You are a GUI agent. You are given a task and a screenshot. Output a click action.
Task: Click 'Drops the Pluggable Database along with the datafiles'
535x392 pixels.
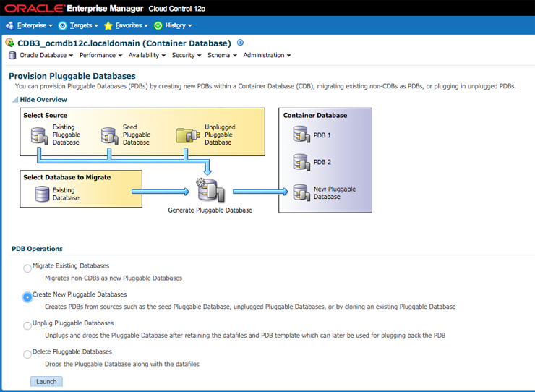pyautogui.click(x=122, y=364)
